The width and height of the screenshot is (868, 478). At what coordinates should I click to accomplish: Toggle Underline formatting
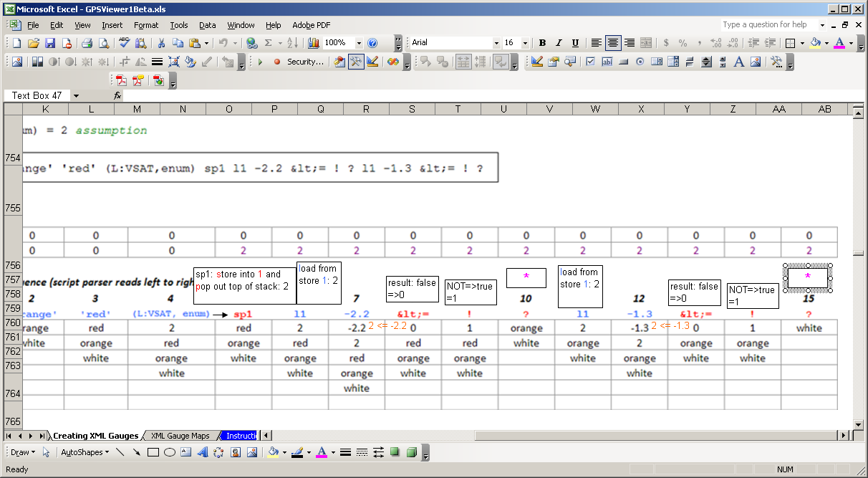[x=575, y=43]
